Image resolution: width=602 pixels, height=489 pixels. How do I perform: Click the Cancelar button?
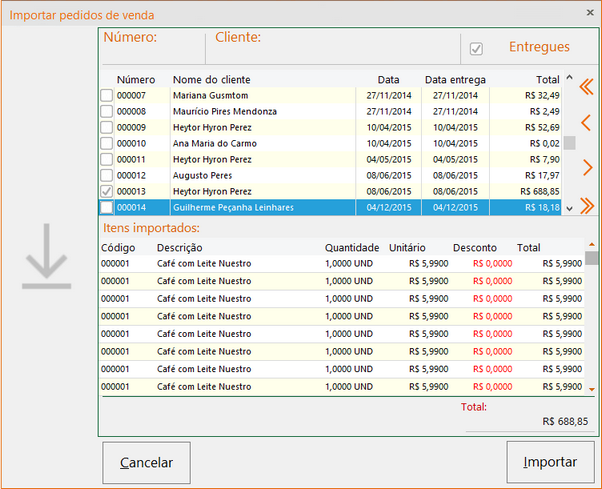(x=146, y=463)
